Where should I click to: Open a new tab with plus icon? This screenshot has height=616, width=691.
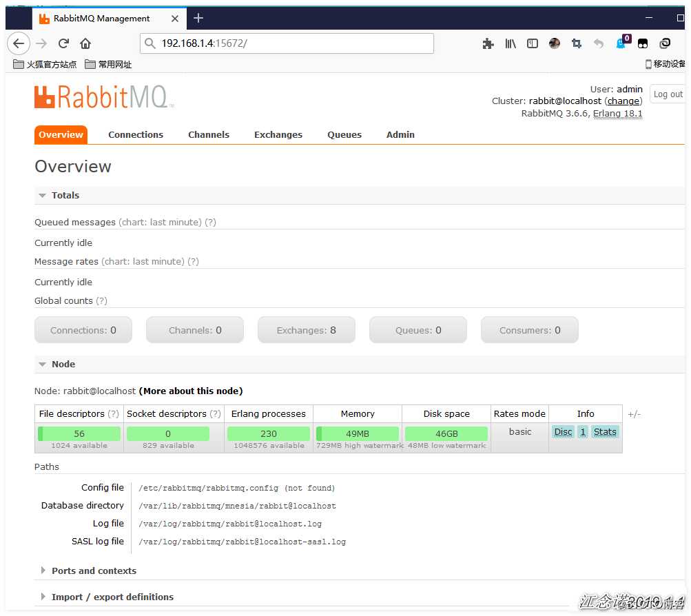pyautogui.click(x=198, y=18)
